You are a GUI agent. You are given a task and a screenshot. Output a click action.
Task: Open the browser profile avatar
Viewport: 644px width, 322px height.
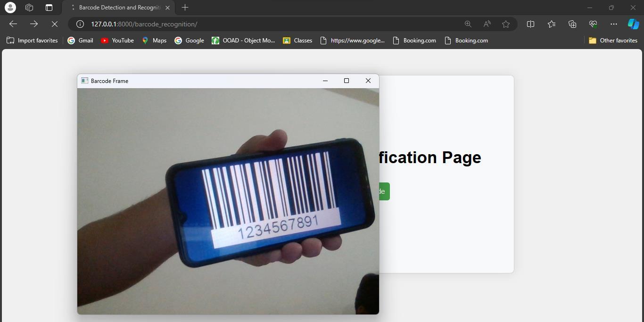10,8
